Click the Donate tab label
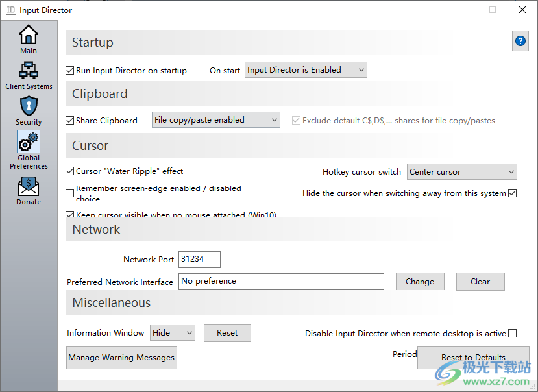This screenshot has height=392, width=538. click(29, 202)
